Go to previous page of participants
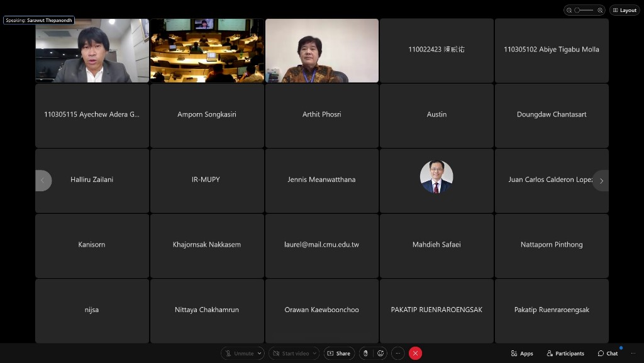 (x=43, y=181)
